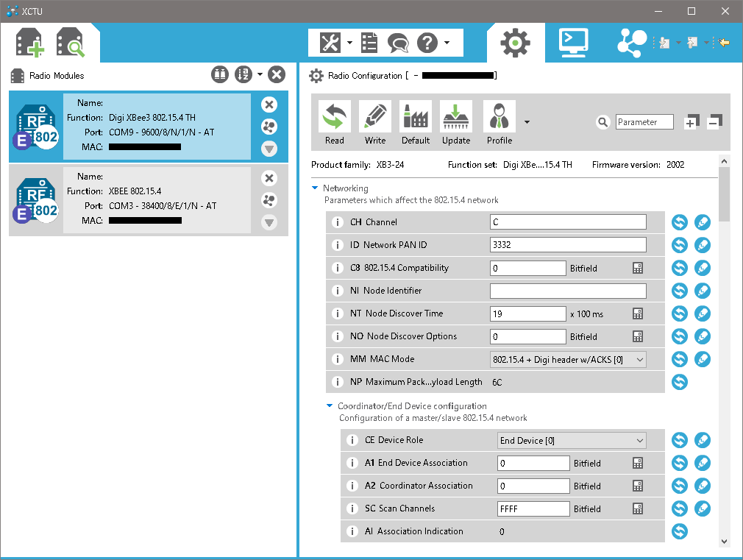Refresh AI Association Indication parameter
Image resolution: width=743 pixels, height=560 pixels.
tap(680, 531)
